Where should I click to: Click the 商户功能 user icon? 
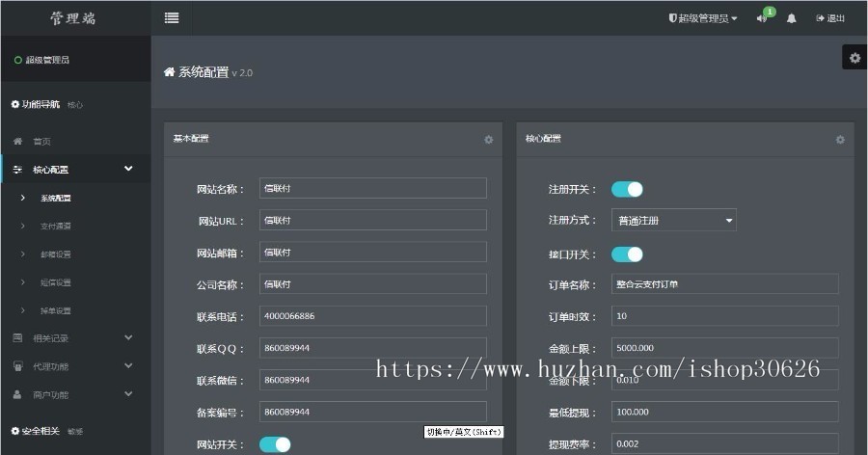tap(17, 394)
